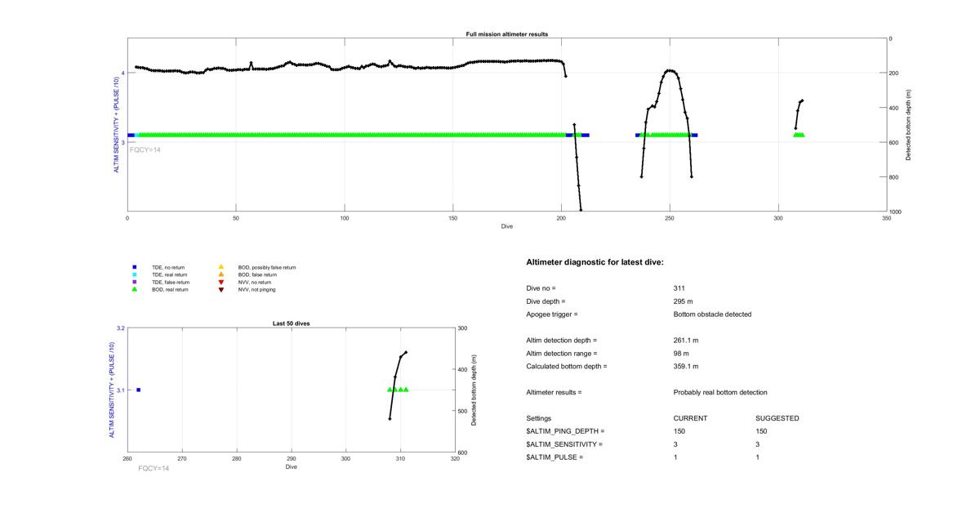Click the bottom depth value '359.1 m'
This screenshot has width=980, height=508.
coord(686,367)
